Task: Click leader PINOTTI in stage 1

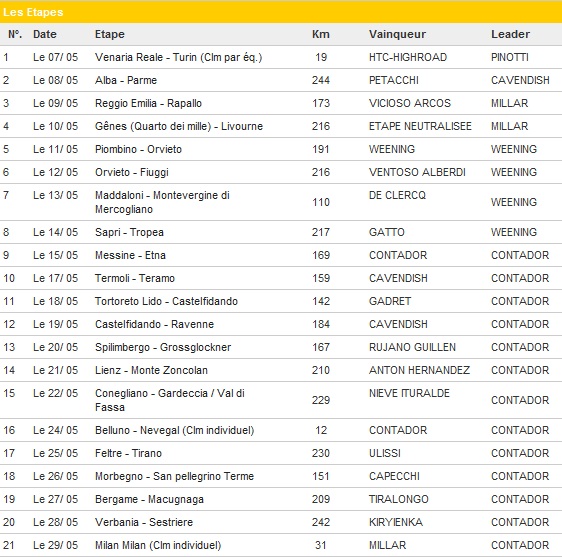Action: 510,57
